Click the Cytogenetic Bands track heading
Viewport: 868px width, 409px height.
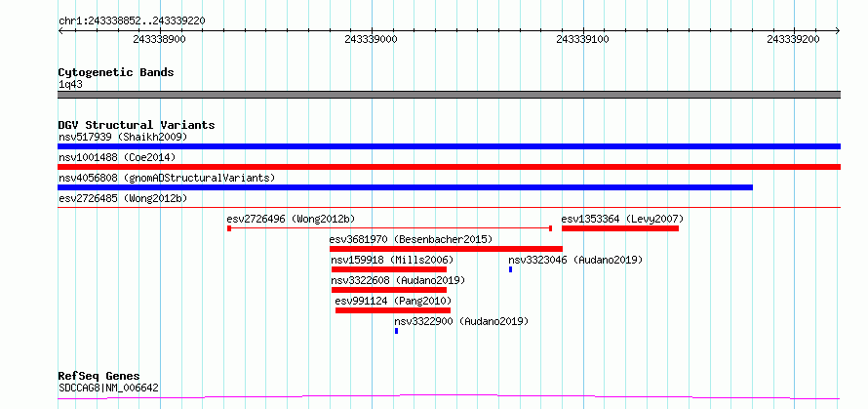[x=116, y=72]
